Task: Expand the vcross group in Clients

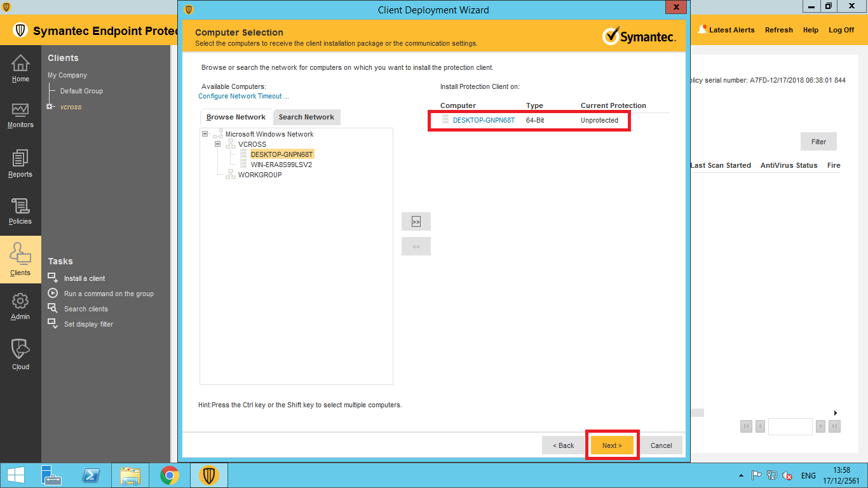Action: click(x=50, y=107)
